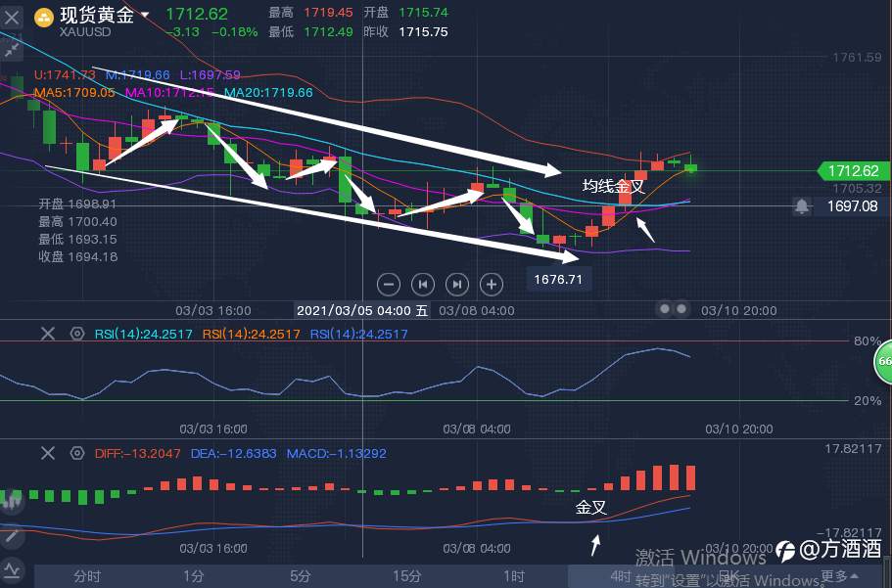Click the 1761.59 price axis label
The width and height of the screenshot is (892, 588).
pyautogui.click(x=857, y=58)
